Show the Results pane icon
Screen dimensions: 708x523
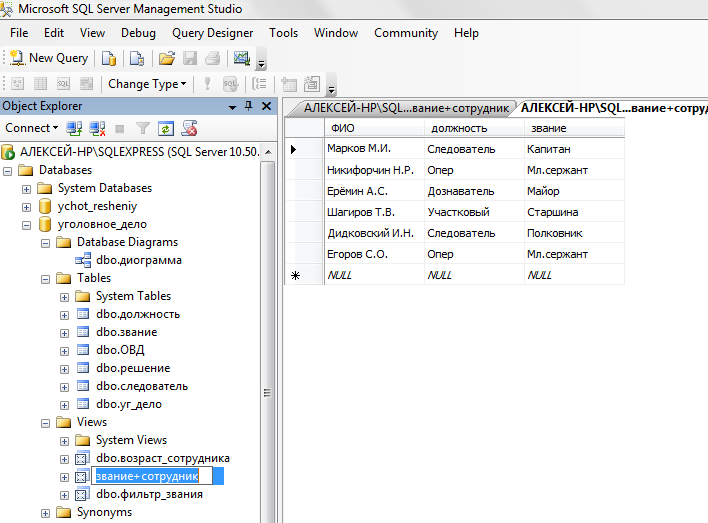click(86, 84)
